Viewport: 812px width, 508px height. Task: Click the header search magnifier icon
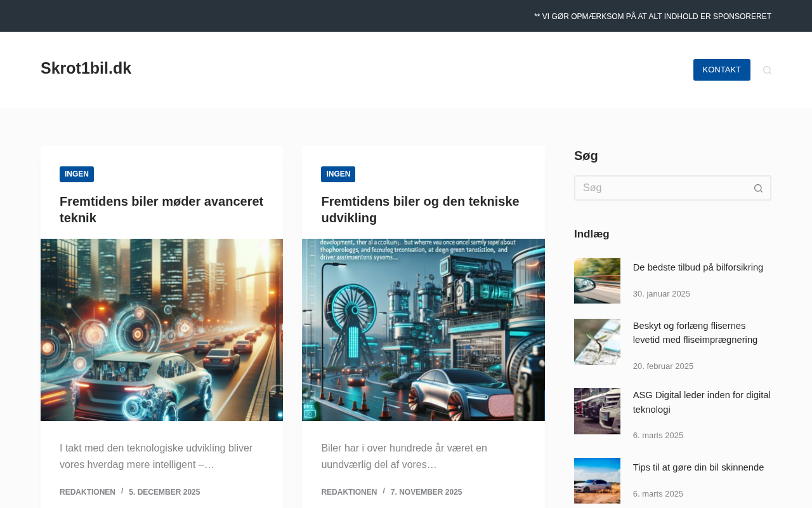tap(767, 70)
